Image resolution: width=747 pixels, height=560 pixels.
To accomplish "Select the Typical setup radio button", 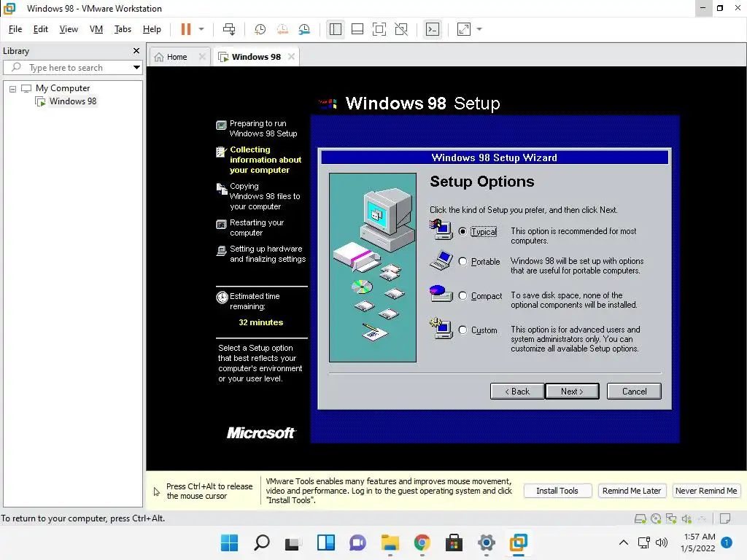I will click(x=462, y=231).
